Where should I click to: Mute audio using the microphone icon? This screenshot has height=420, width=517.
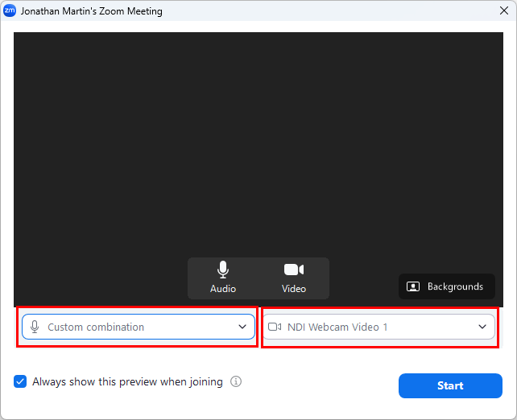(223, 270)
